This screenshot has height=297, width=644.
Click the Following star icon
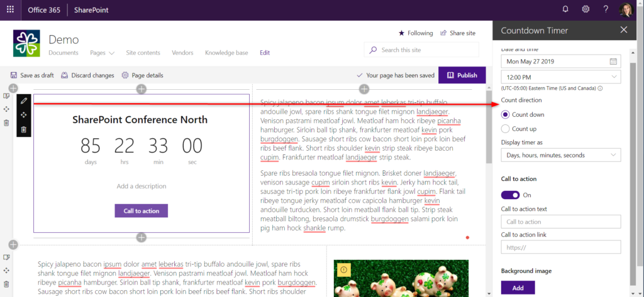click(401, 33)
